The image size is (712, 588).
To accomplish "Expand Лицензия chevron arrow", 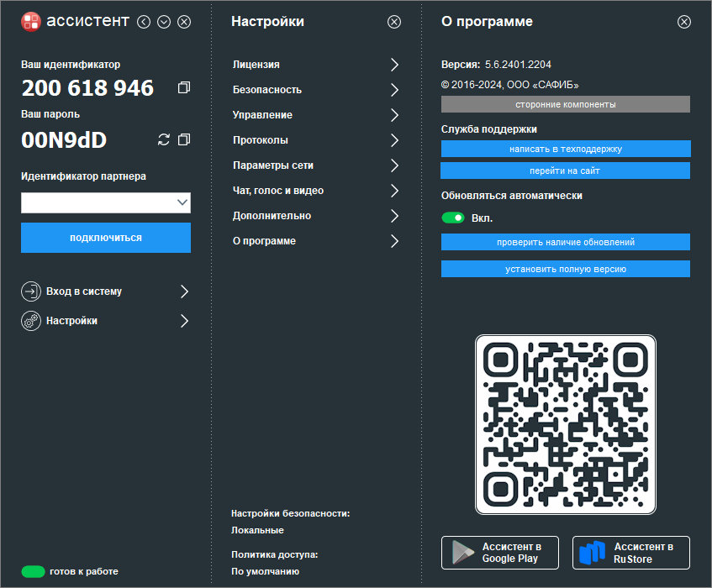I will point(394,65).
